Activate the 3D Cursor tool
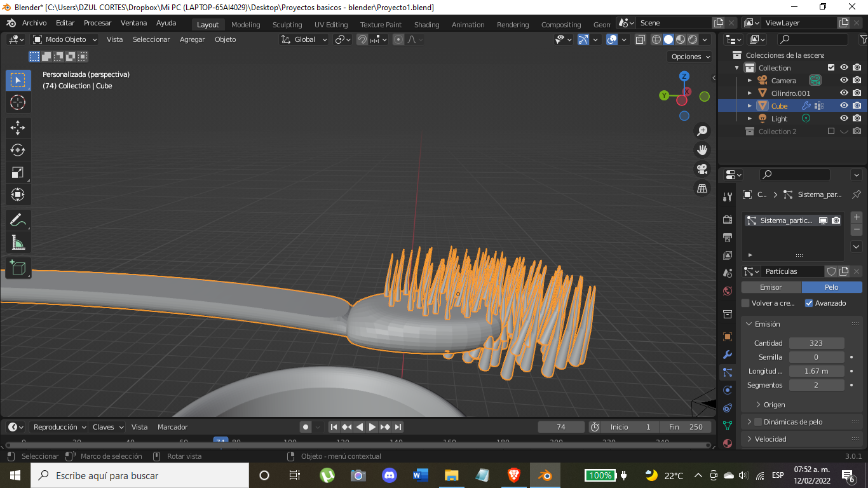The height and width of the screenshot is (488, 868). [18, 102]
